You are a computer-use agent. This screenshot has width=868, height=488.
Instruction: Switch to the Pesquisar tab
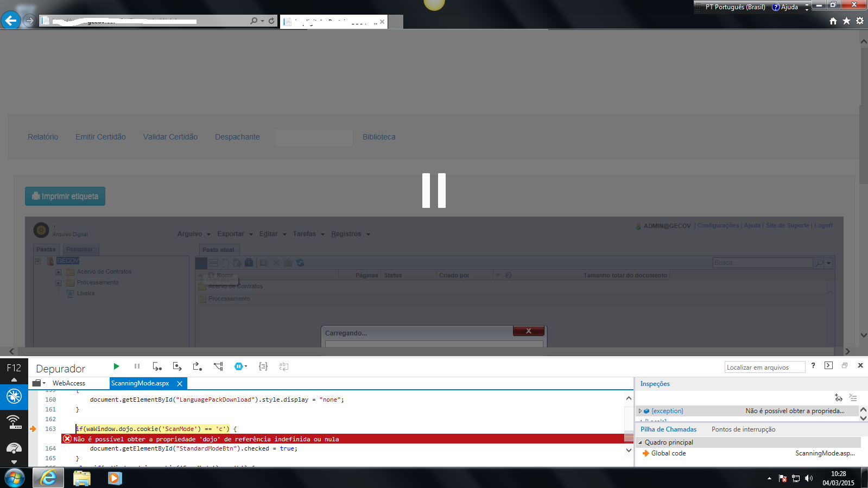coord(80,250)
